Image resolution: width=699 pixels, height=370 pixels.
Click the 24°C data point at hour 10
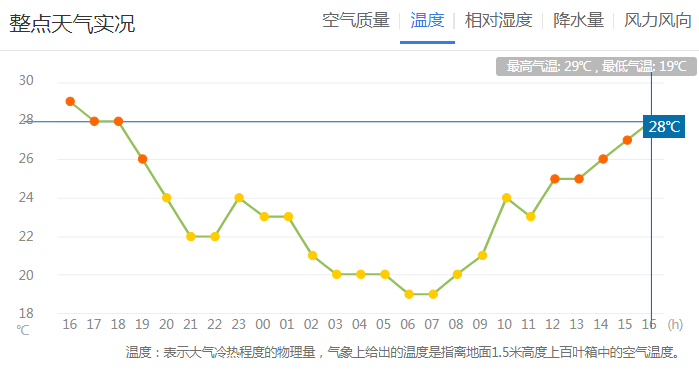point(506,198)
